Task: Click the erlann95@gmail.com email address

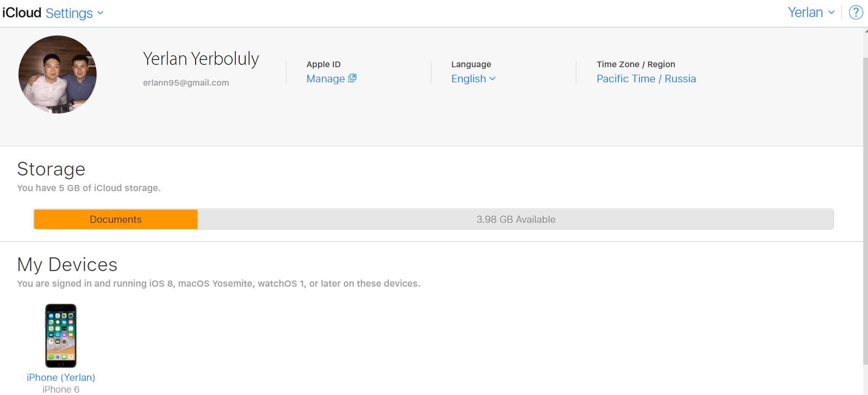Action: (x=186, y=83)
